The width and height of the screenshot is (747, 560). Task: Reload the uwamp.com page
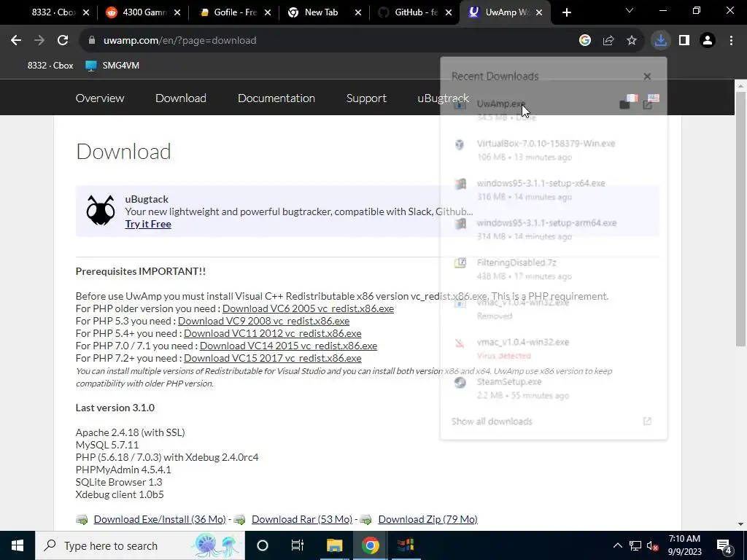(63, 41)
